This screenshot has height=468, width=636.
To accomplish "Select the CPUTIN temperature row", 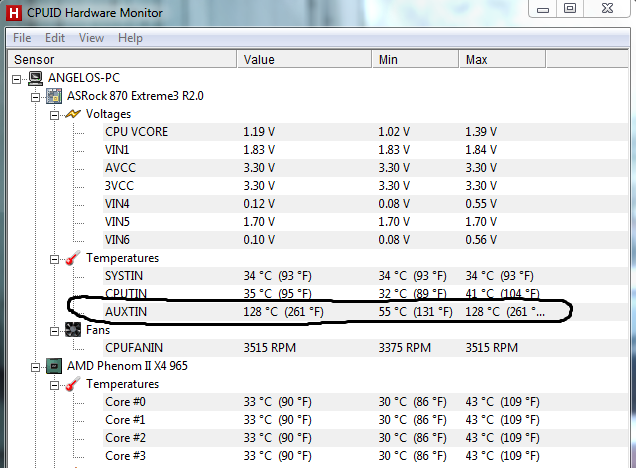I will (365, 294).
